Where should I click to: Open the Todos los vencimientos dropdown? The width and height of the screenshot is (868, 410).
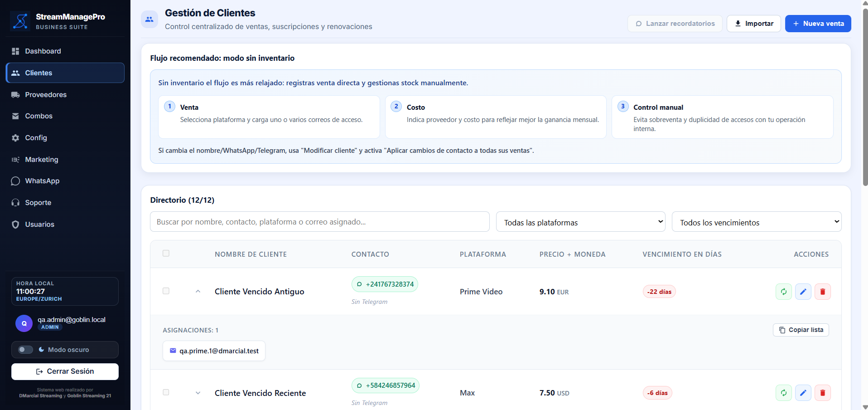(x=757, y=222)
